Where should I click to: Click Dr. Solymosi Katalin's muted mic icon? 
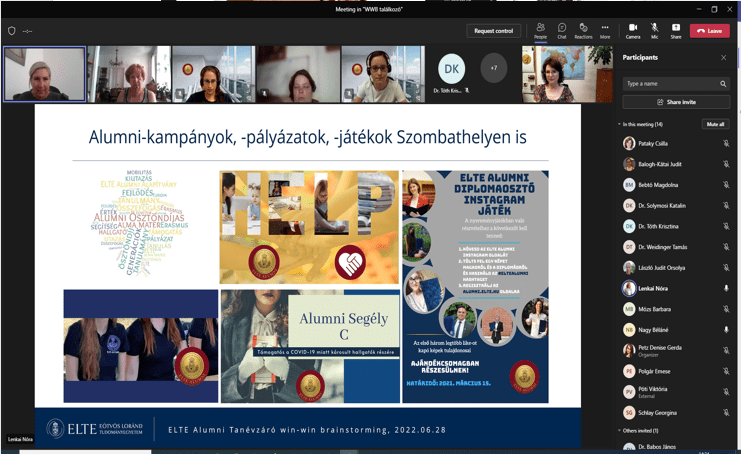[x=726, y=206]
